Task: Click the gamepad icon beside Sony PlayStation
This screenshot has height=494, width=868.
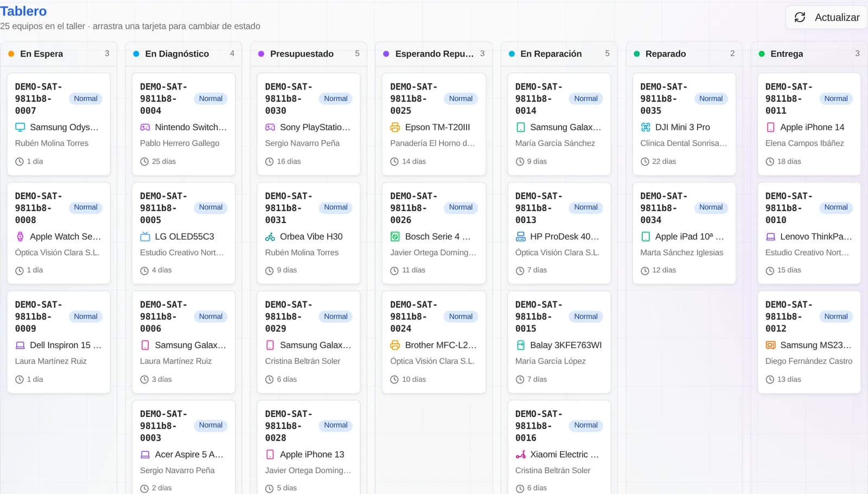Action: [x=270, y=128]
